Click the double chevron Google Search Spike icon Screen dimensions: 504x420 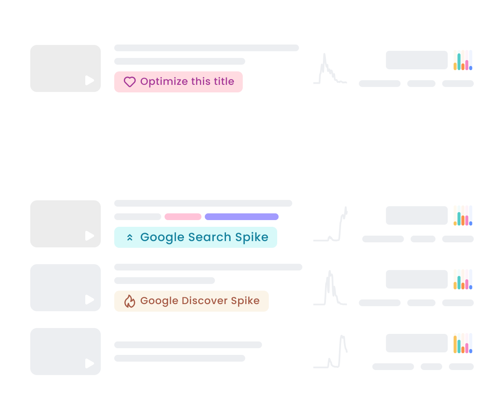130,238
